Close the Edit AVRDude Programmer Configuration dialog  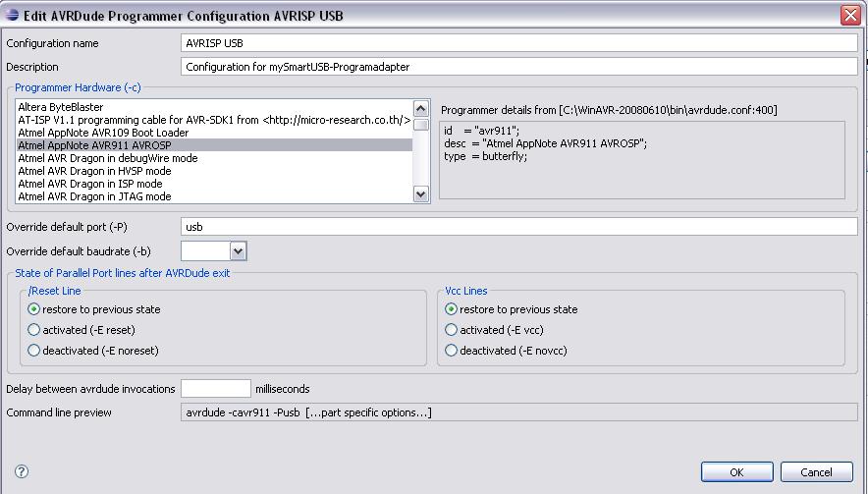(x=849, y=15)
